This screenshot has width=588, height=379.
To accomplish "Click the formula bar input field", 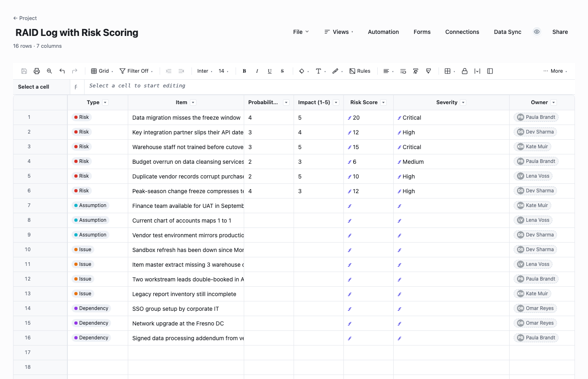I will click(329, 86).
